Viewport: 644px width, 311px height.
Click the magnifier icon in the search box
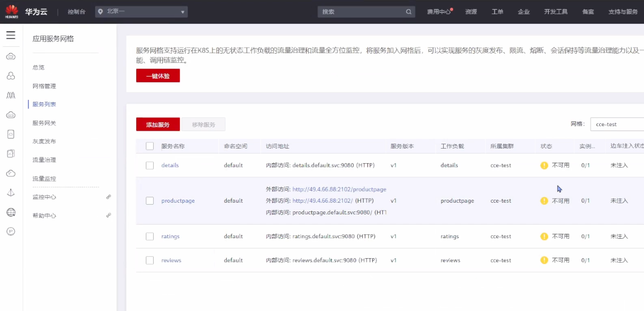point(408,12)
